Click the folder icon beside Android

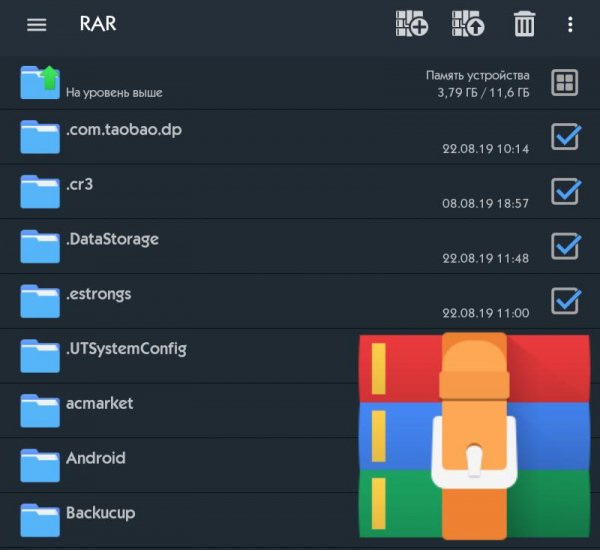[40, 465]
